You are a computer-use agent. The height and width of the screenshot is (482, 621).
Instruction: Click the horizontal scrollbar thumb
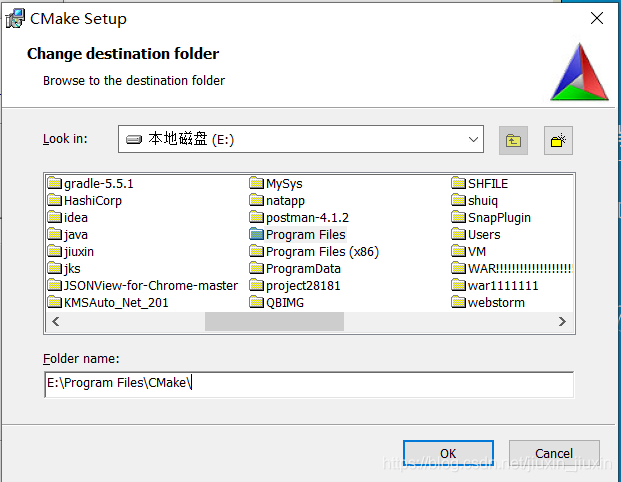coord(274,322)
